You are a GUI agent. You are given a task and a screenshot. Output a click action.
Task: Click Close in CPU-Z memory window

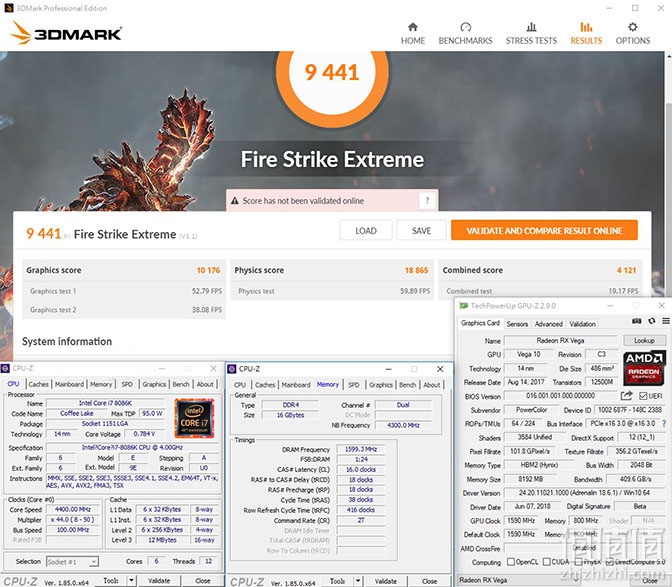tap(429, 581)
